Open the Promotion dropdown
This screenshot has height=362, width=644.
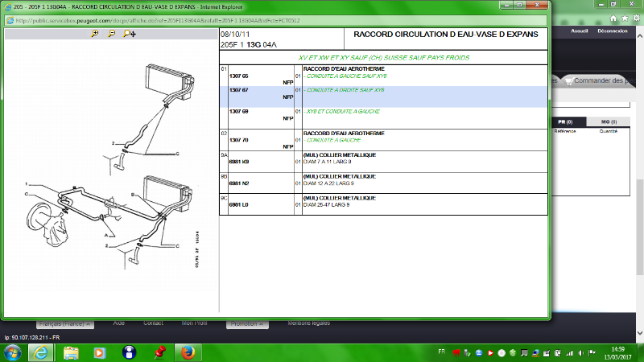pyautogui.click(x=247, y=324)
